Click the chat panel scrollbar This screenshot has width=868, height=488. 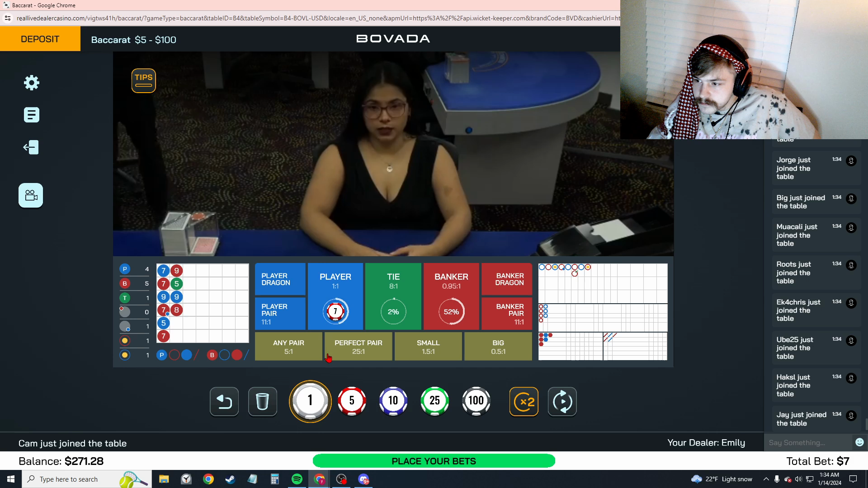tap(866, 425)
